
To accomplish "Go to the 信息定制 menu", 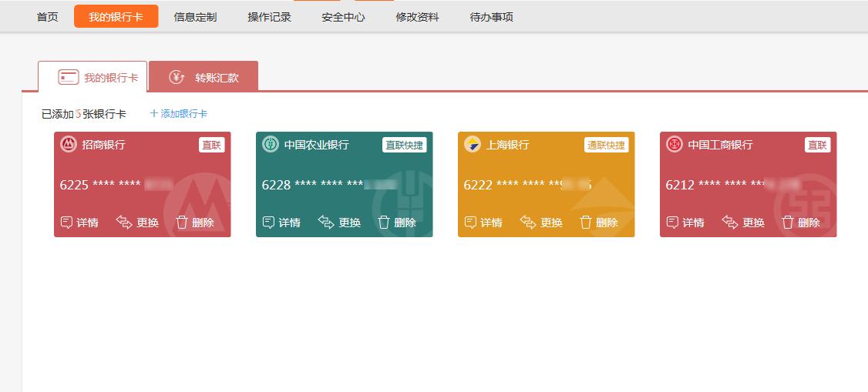I will click(195, 17).
